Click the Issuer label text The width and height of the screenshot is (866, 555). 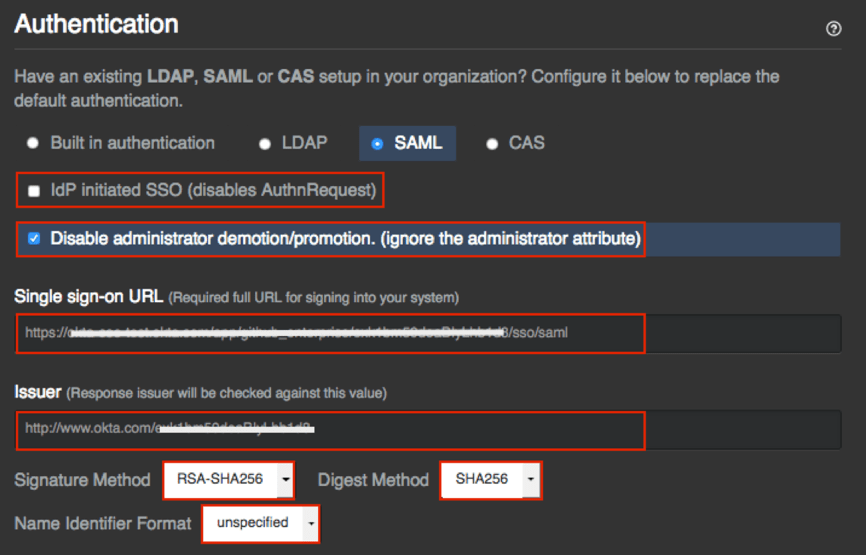coord(38,392)
